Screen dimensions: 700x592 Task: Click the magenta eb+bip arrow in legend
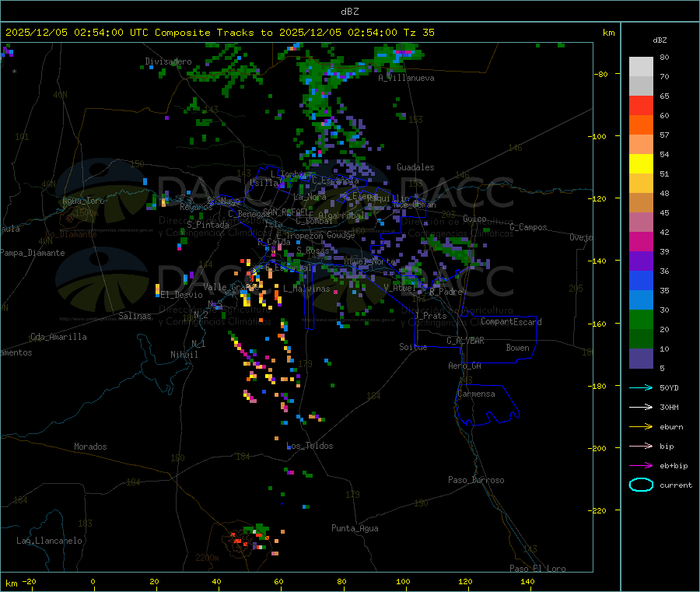pyautogui.click(x=641, y=466)
